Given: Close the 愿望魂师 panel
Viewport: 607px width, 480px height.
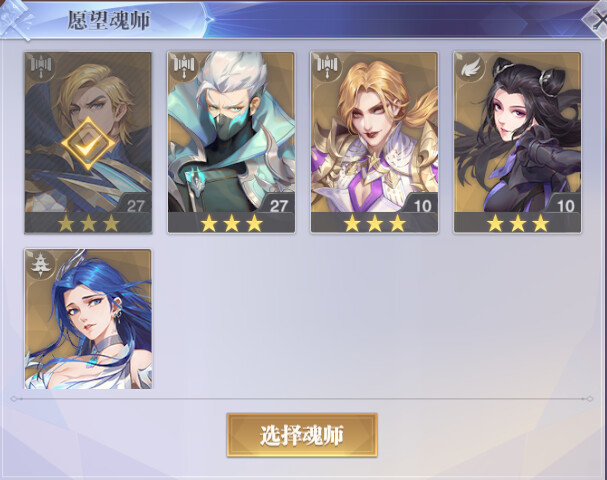Looking at the screenshot, I should (598, 20).
